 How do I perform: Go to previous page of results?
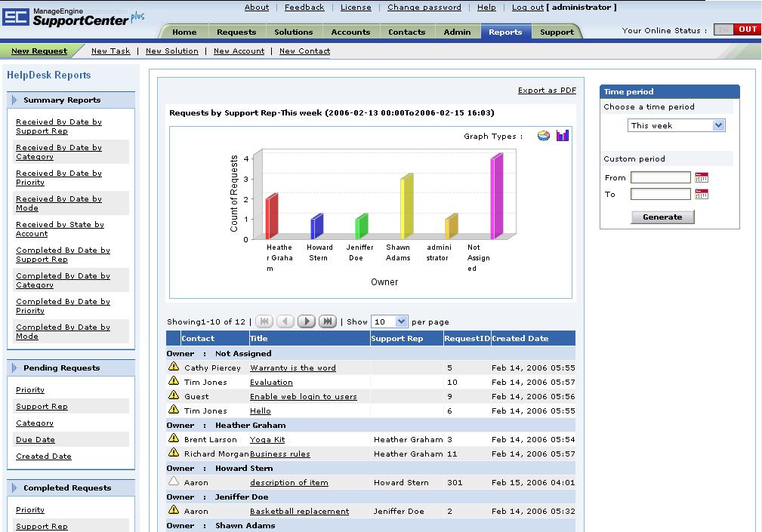(285, 321)
